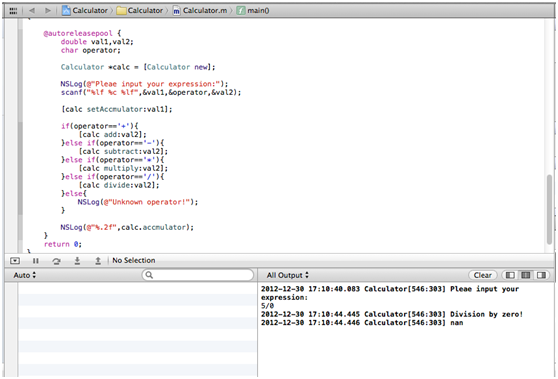Click the setAccmulator:val1 line
Screen dimensions: 558x379
pos(117,109)
